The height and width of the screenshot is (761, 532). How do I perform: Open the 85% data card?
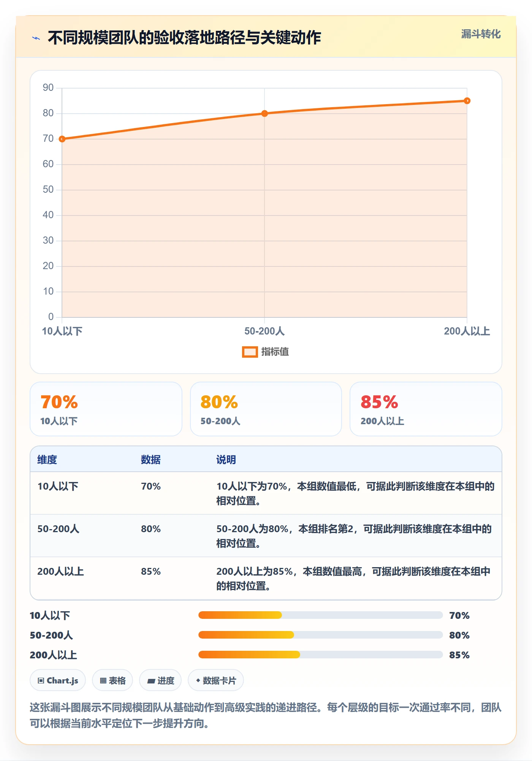(426, 409)
